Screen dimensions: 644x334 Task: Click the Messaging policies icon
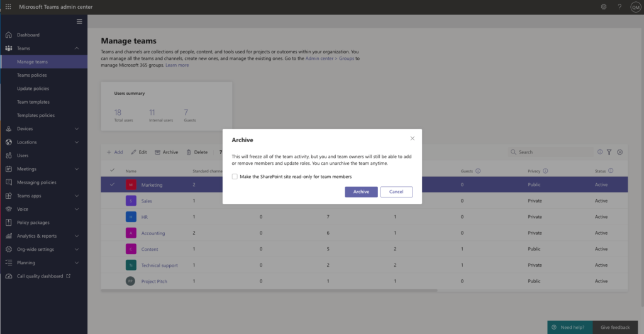click(x=9, y=182)
